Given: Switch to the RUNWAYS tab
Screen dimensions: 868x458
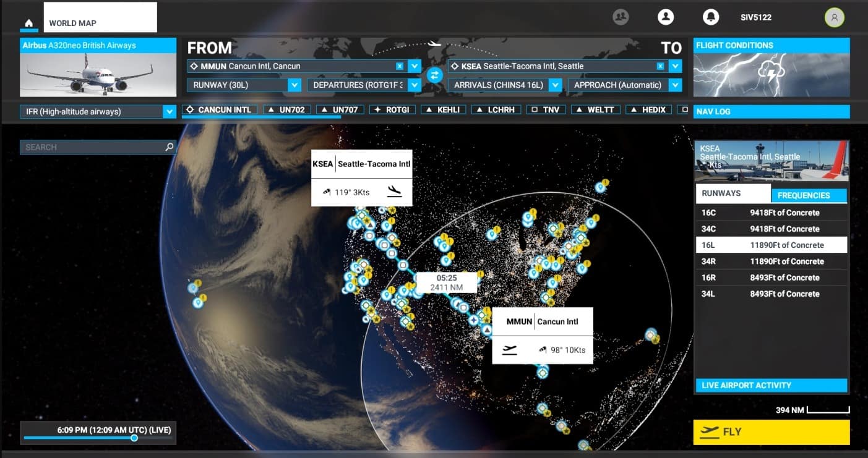Looking at the screenshot, I should [733, 193].
